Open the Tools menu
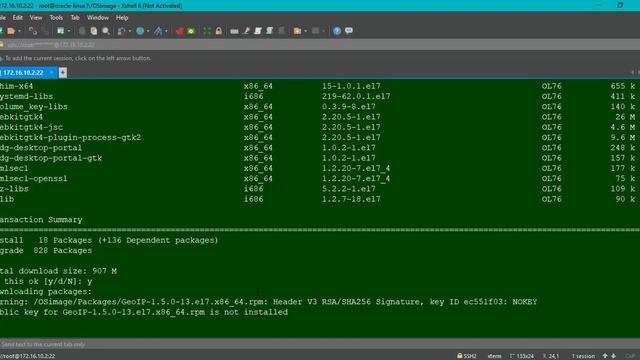 [56, 18]
